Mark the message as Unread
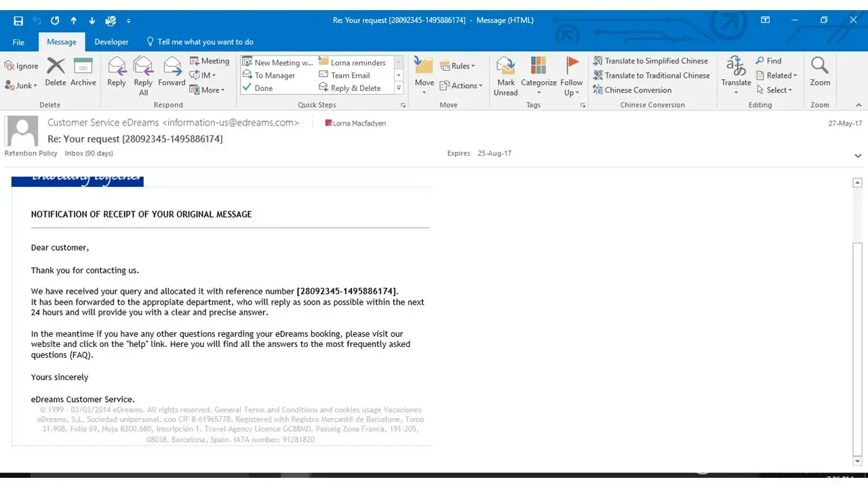Viewport: 868px width, 488px height. 506,75
